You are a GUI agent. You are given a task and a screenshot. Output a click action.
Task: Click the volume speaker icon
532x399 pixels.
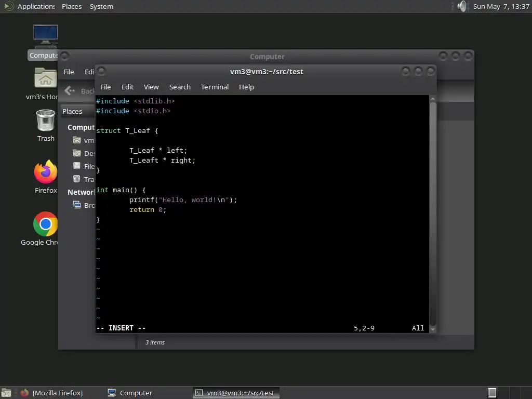[462, 6]
